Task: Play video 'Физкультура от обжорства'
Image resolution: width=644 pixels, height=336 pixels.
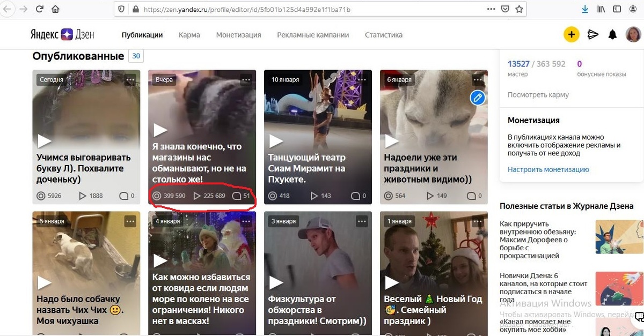Action: (276, 282)
